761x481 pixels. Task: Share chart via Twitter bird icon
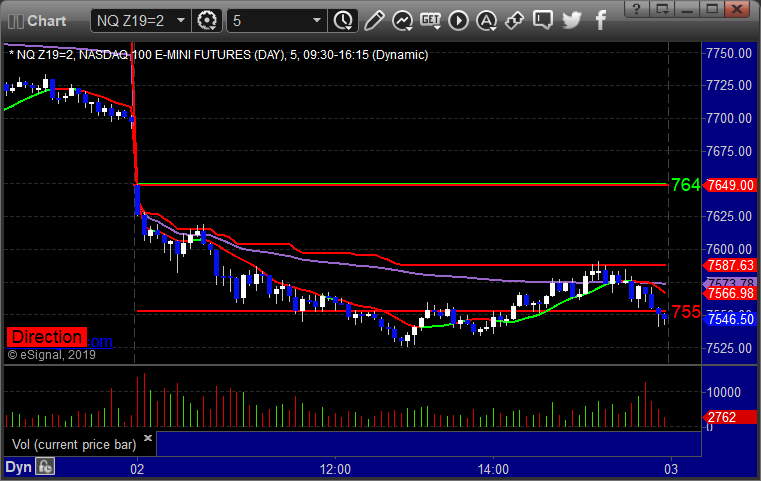coord(572,21)
